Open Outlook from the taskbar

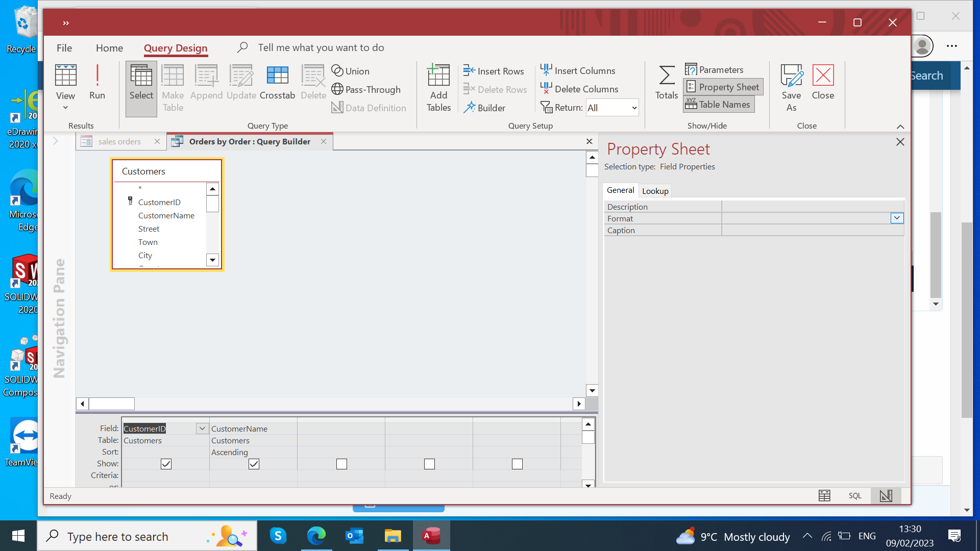click(x=354, y=536)
